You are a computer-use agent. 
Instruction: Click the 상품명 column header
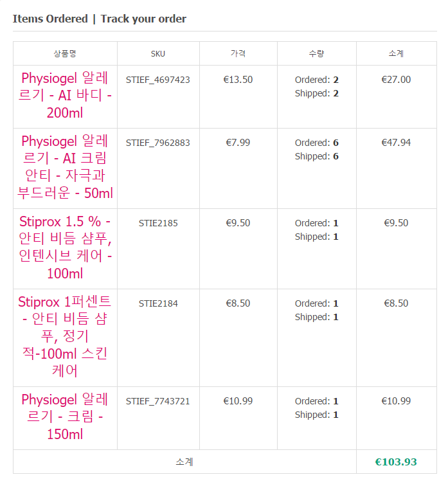(65, 53)
